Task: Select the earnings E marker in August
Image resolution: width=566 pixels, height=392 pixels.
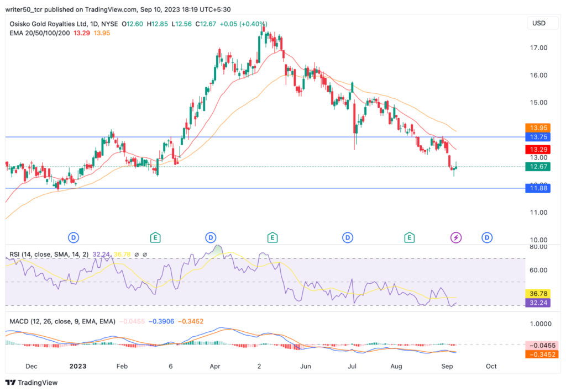Action: (x=409, y=237)
